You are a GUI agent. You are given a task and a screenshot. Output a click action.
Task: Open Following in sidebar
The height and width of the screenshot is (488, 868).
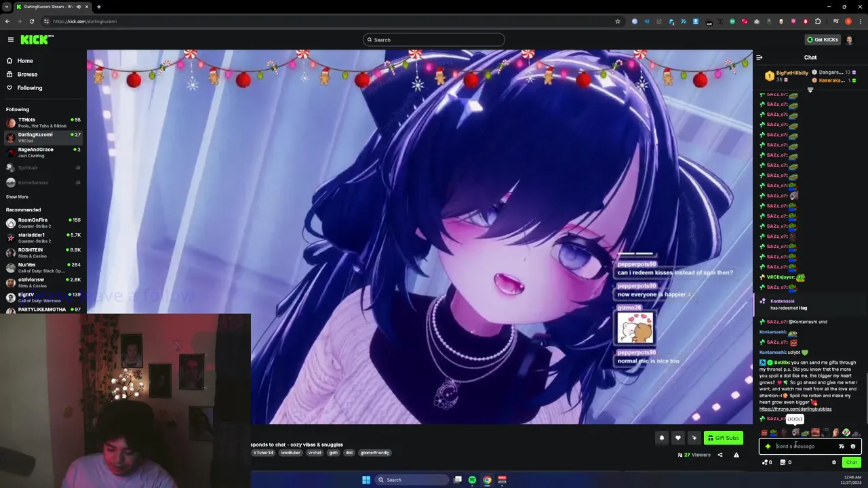[x=30, y=88]
